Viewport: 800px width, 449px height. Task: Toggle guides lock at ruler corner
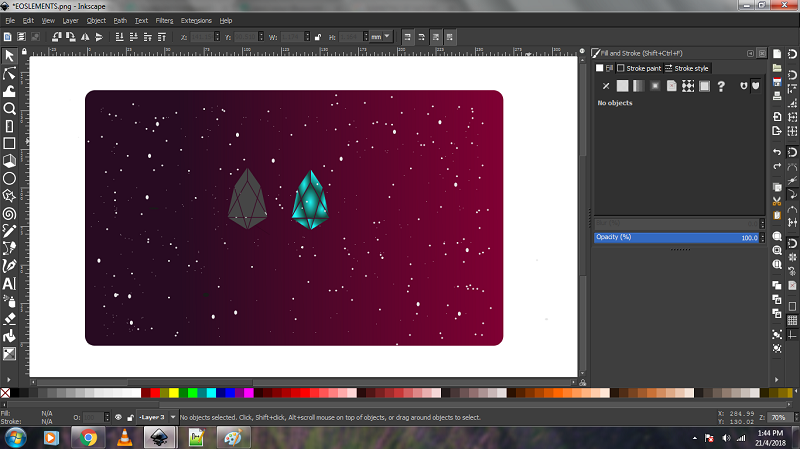pos(24,52)
